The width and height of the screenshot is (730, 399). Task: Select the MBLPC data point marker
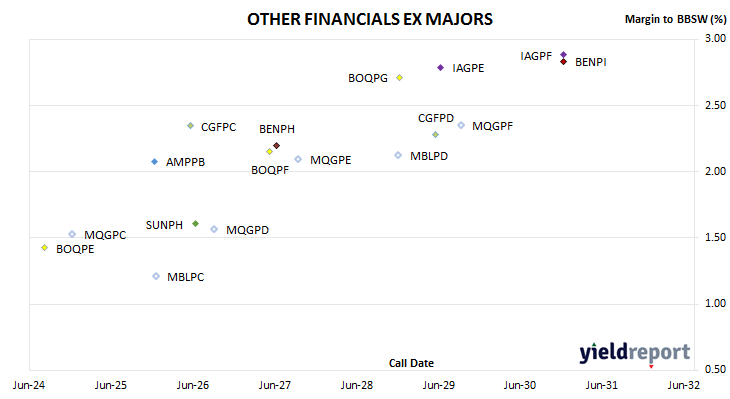click(156, 277)
